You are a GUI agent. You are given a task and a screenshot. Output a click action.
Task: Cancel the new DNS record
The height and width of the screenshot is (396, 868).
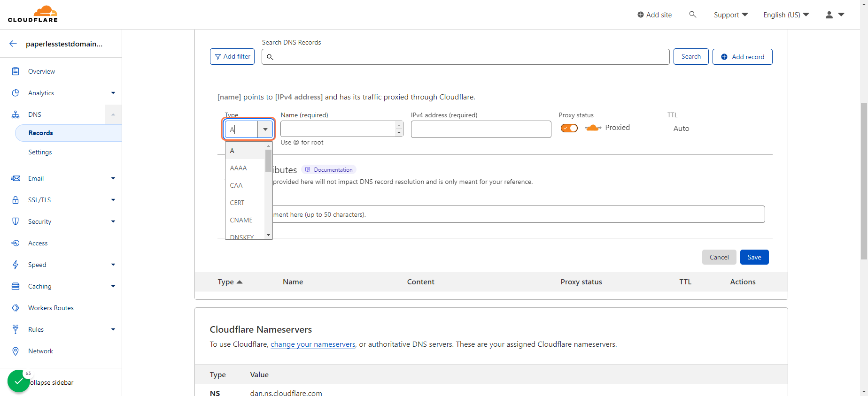[719, 257]
